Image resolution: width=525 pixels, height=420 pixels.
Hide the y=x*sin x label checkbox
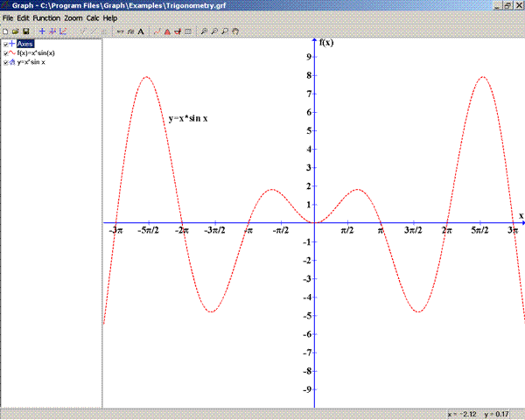(6, 62)
